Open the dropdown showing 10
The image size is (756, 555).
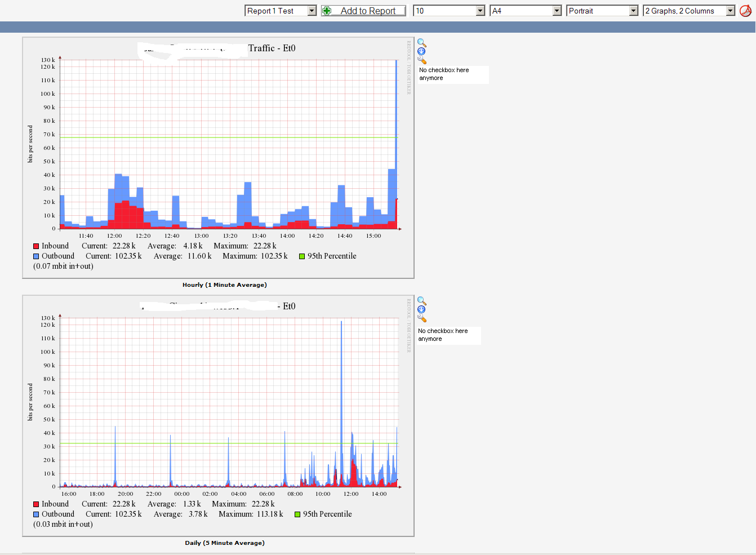[449, 11]
